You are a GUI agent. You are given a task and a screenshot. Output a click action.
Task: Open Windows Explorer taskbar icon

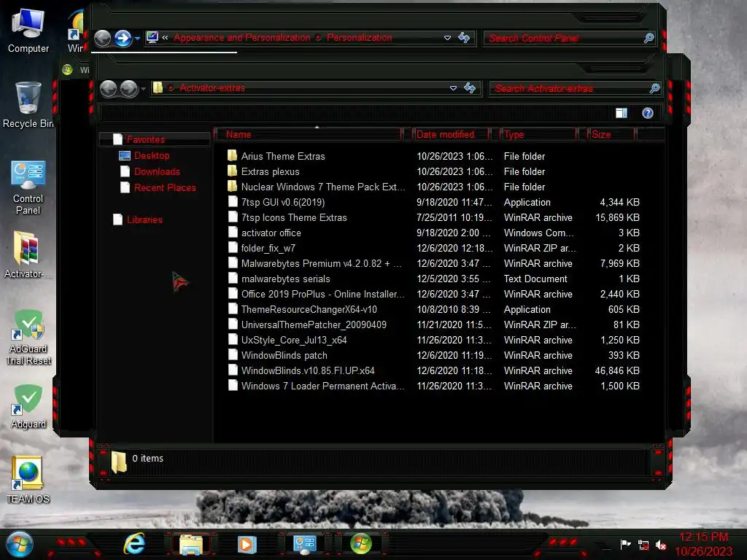[191, 544]
